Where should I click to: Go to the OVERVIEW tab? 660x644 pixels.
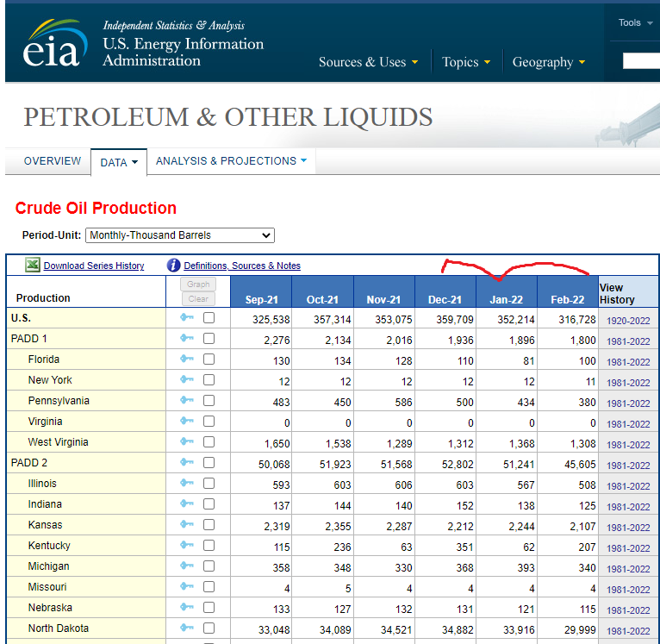(x=53, y=161)
